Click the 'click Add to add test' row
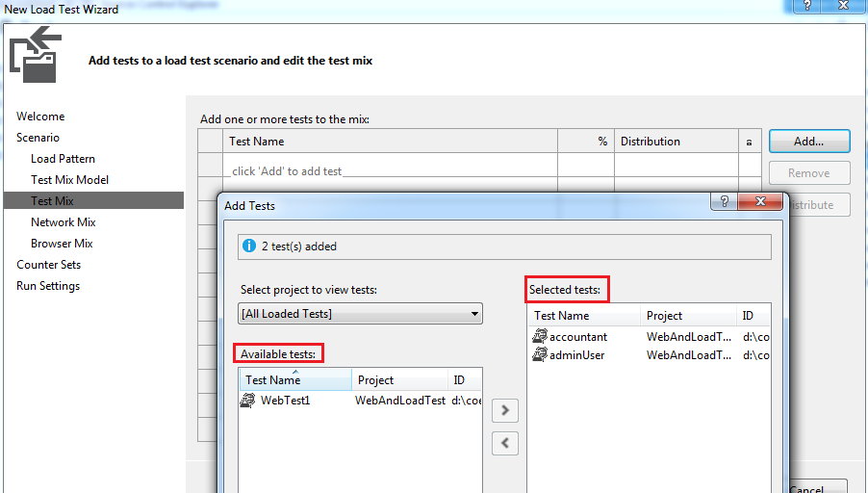868x493 pixels. point(390,165)
